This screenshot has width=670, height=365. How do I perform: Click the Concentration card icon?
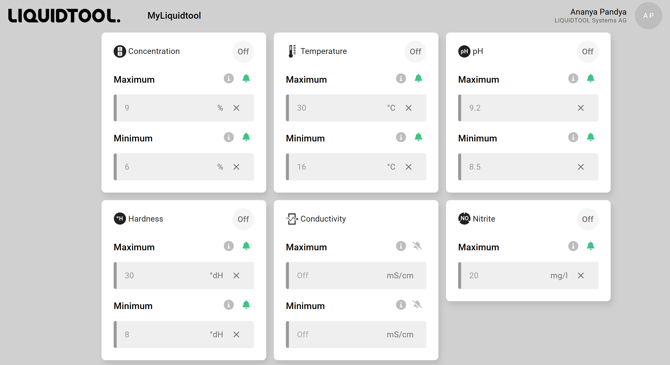click(x=120, y=51)
